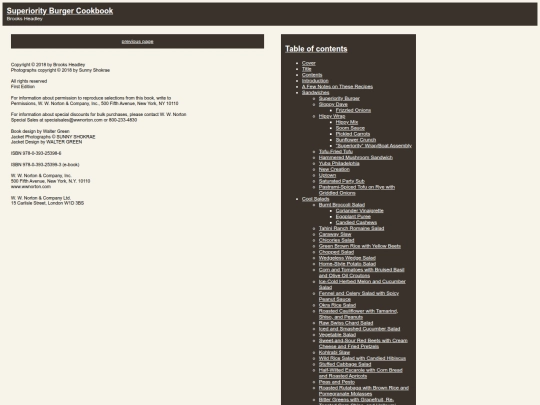Open the Hippy Wrap recipe

pyautogui.click(x=332, y=116)
